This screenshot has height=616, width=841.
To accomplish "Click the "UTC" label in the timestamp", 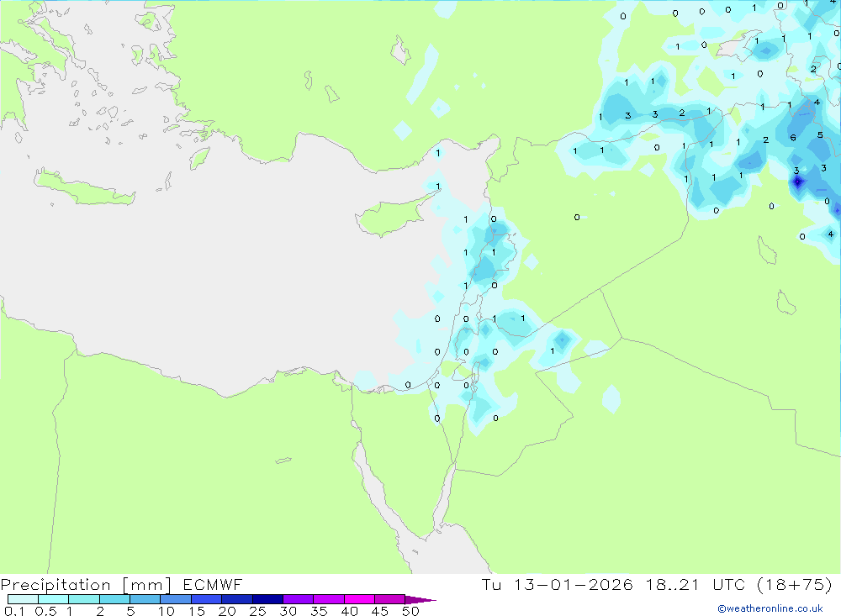I will coord(729,584).
